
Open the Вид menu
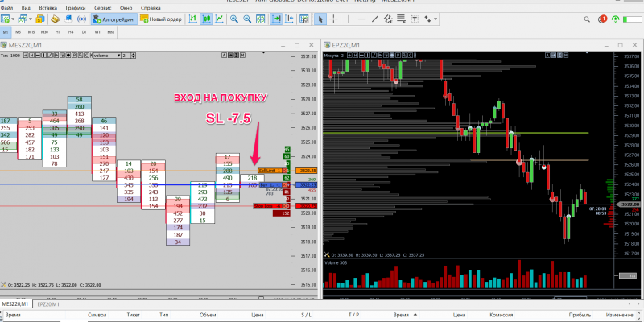26,8
